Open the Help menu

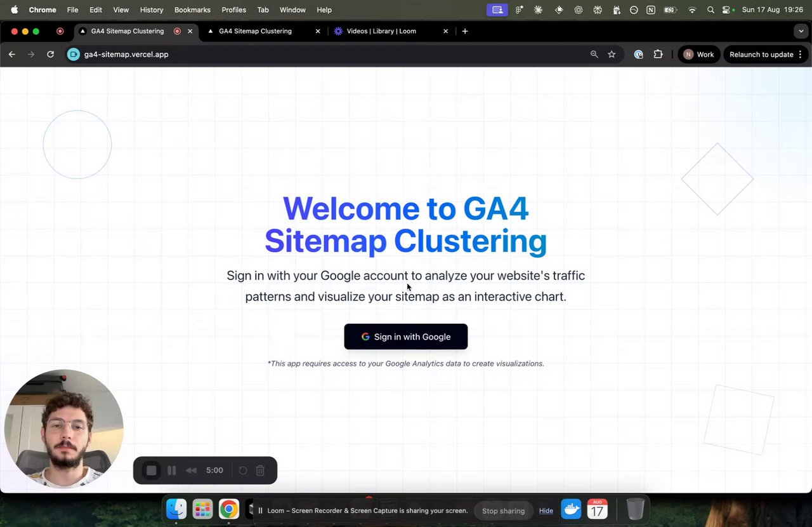click(x=324, y=10)
